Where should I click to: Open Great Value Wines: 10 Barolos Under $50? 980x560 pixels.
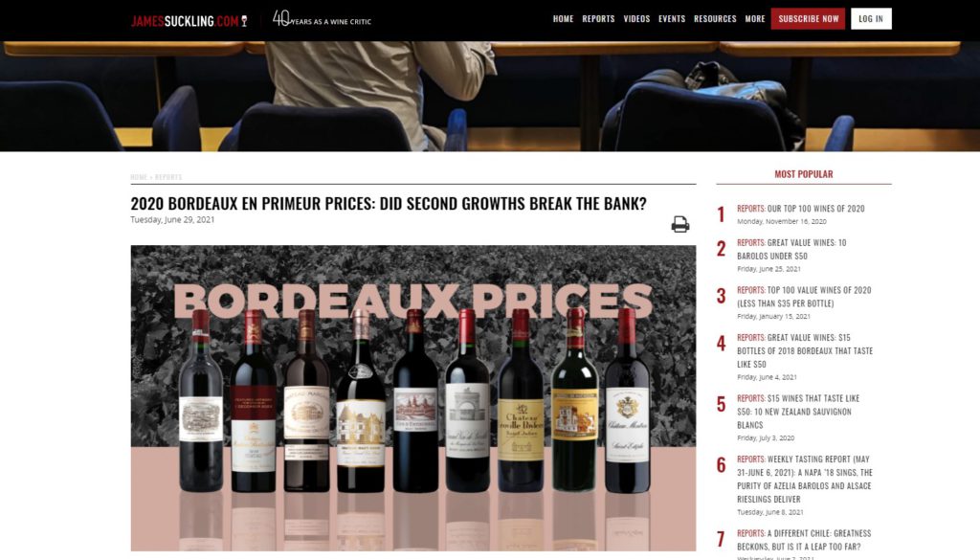[x=791, y=250]
